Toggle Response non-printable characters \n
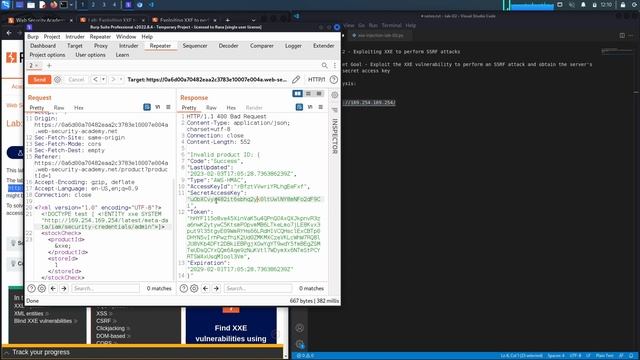640x360 pixels. (310, 107)
